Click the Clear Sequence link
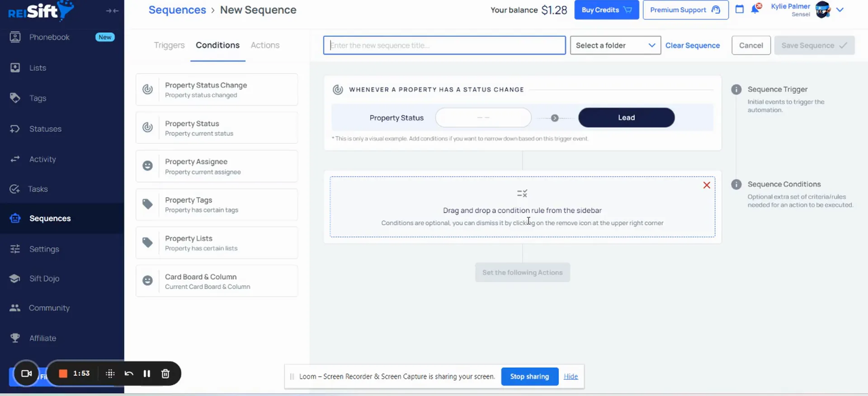 tap(692, 45)
